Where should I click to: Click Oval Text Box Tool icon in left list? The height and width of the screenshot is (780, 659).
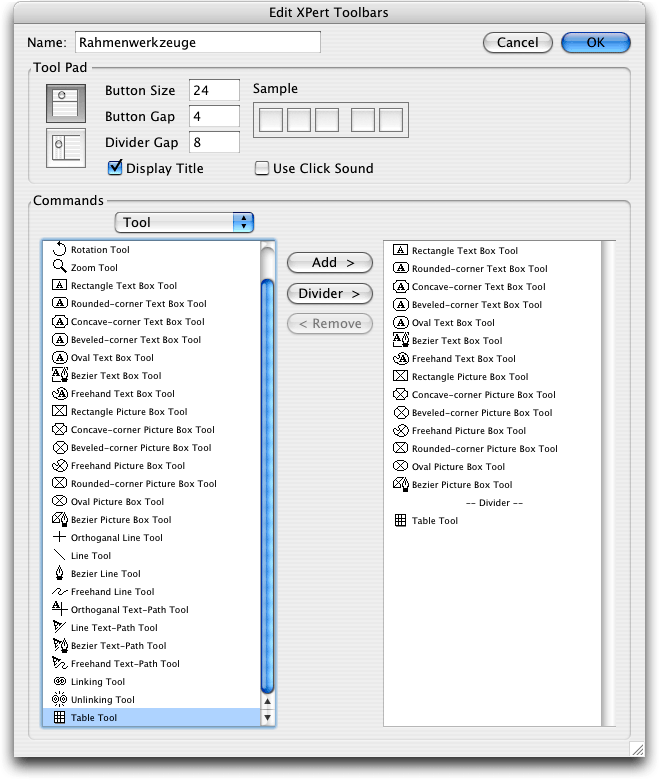[x=59, y=357]
